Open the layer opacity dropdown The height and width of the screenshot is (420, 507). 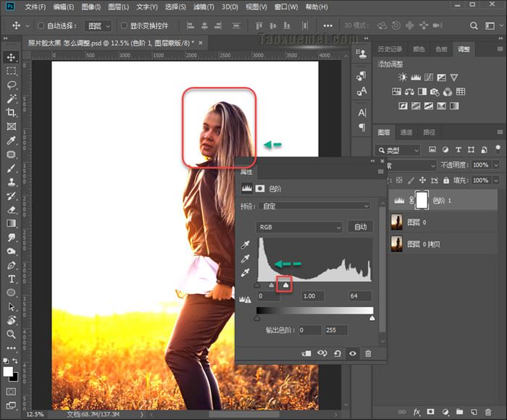pyautogui.click(x=496, y=164)
